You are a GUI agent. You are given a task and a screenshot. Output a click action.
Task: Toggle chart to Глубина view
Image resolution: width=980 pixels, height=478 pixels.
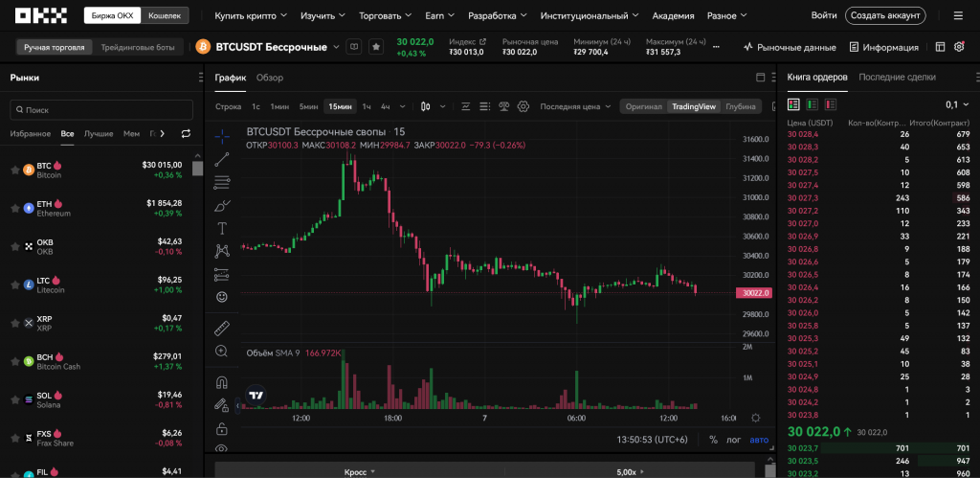point(740,106)
